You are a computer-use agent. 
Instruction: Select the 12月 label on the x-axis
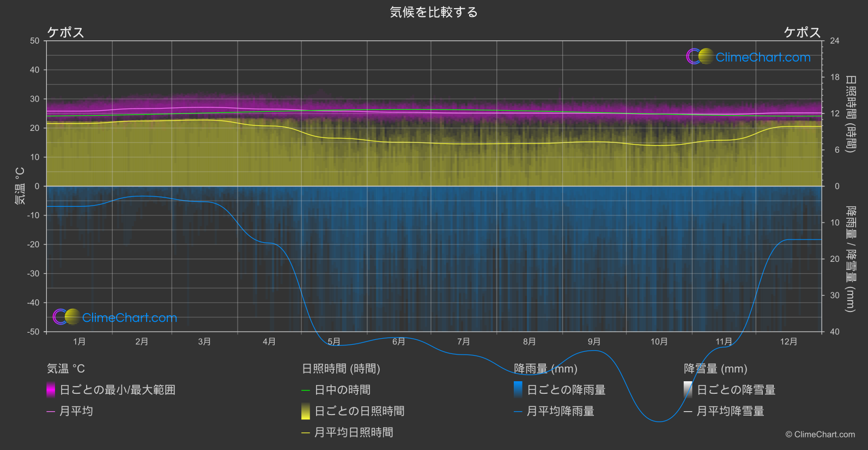[x=788, y=341]
